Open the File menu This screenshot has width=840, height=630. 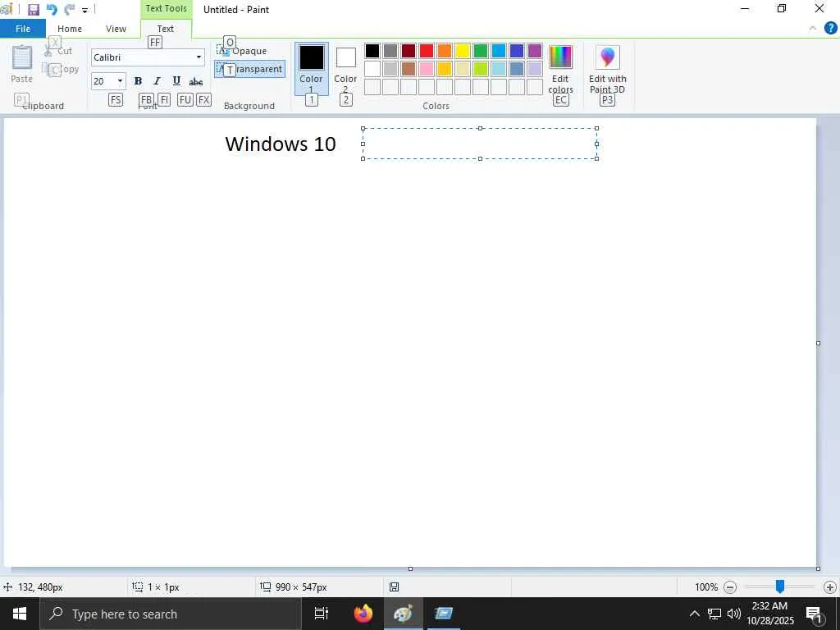click(23, 29)
